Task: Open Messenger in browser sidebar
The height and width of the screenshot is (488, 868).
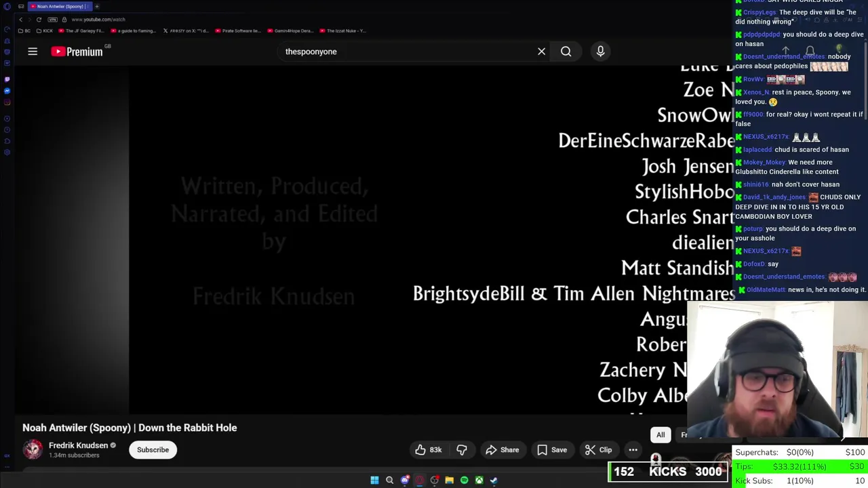Action: click(7, 91)
